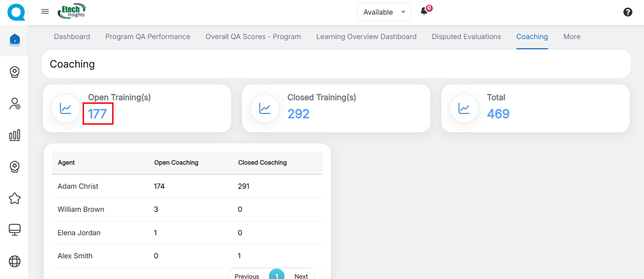Screen dimensions: 644x279
Task: Click the notification bell icon
Action: 424,12
